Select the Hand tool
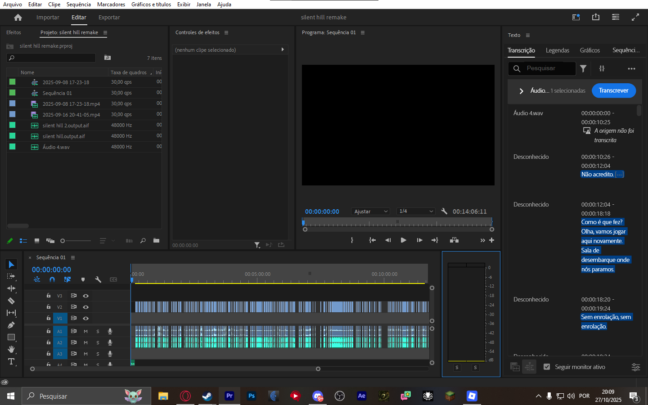The width and height of the screenshot is (648, 405). 11,349
